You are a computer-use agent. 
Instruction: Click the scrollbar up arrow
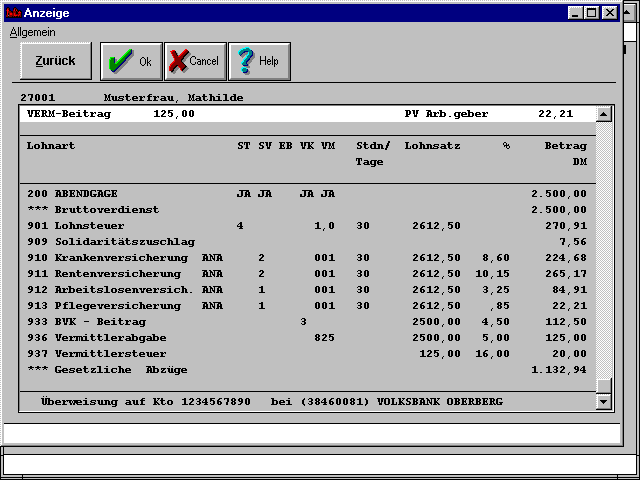[603, 114]
